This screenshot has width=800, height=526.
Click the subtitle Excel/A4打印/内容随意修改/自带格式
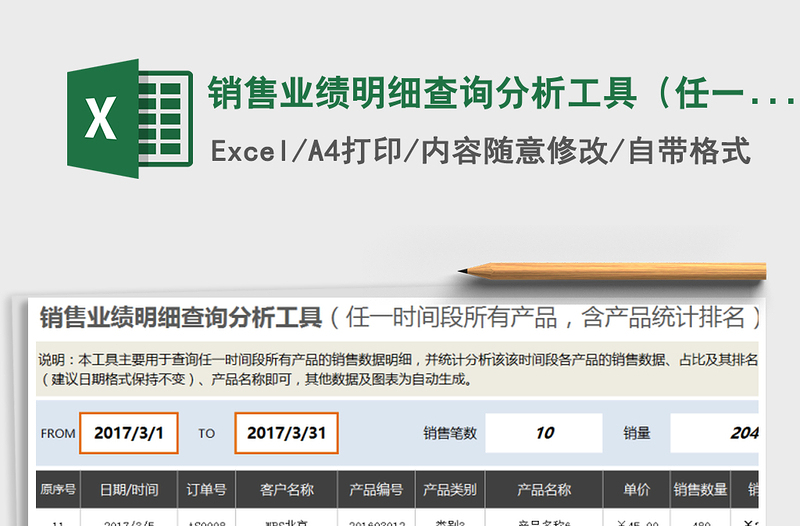point(481,151)
